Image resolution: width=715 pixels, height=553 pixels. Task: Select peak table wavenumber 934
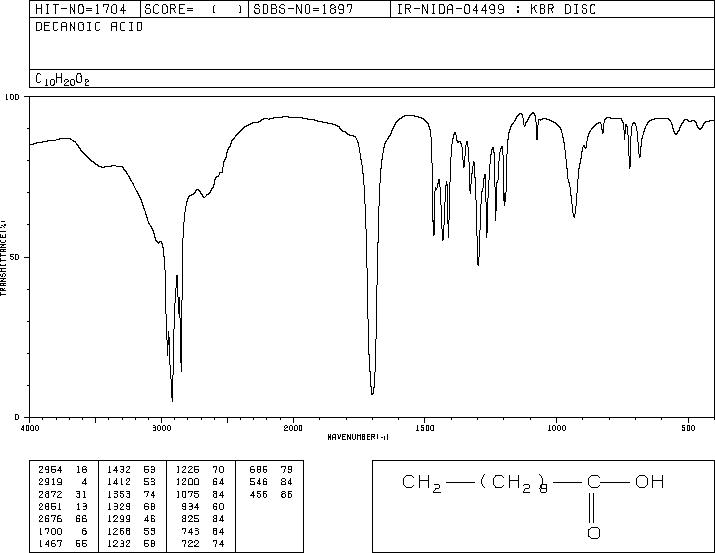190,506
